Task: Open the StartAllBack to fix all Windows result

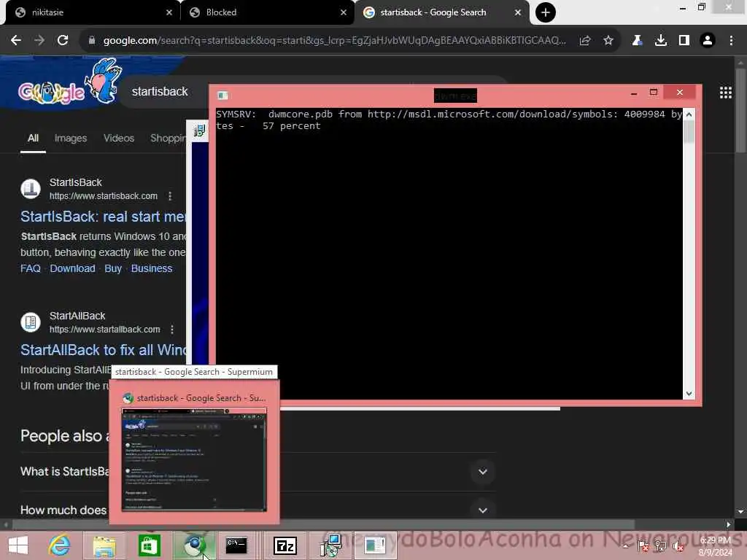Action: (x=103, y=350)
